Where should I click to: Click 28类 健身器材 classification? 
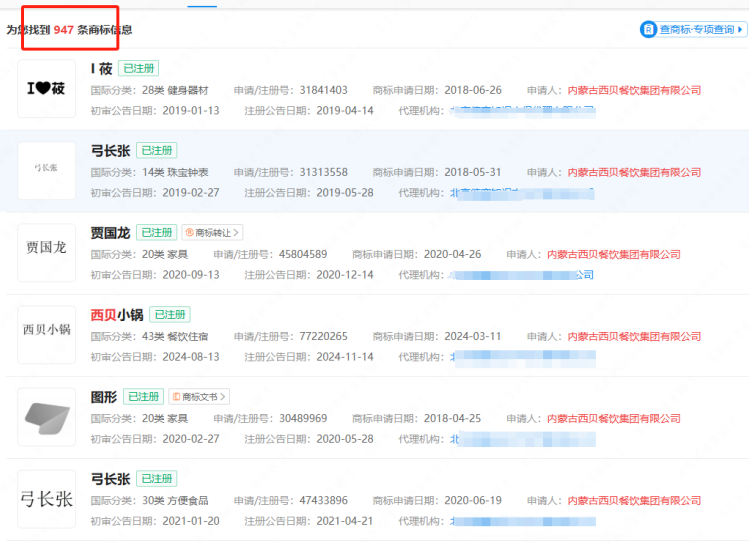click(175, 90)
